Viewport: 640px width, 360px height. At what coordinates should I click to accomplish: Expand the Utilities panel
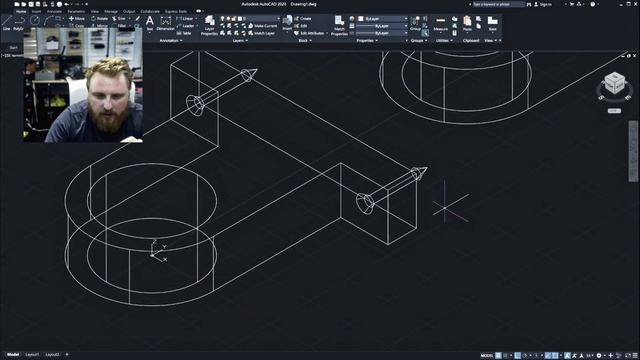444,40
